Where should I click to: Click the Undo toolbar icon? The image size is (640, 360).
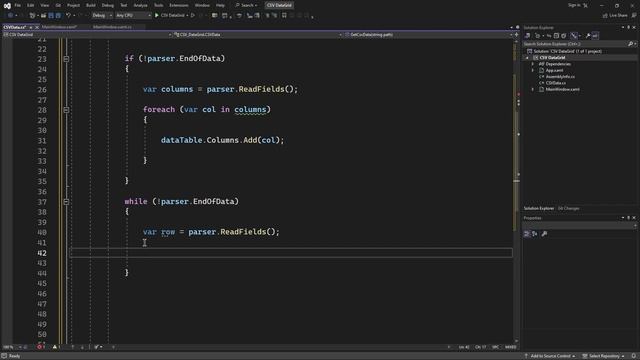pos(68,16)
